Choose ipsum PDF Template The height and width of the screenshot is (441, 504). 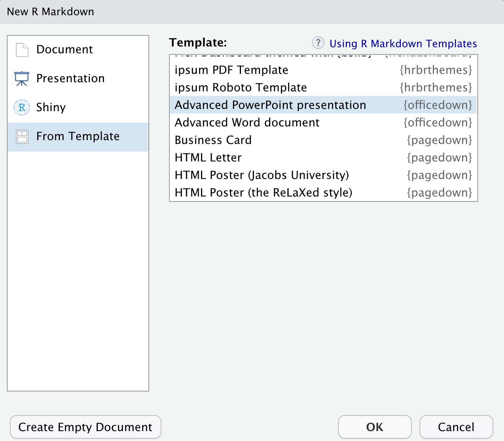(323, 70)
